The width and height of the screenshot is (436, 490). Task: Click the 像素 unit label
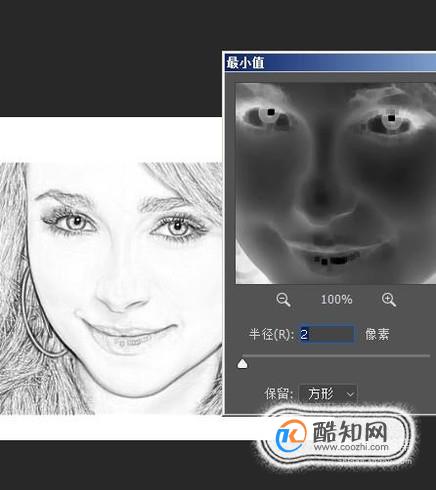pyautogui.click(x=377, y=334)
